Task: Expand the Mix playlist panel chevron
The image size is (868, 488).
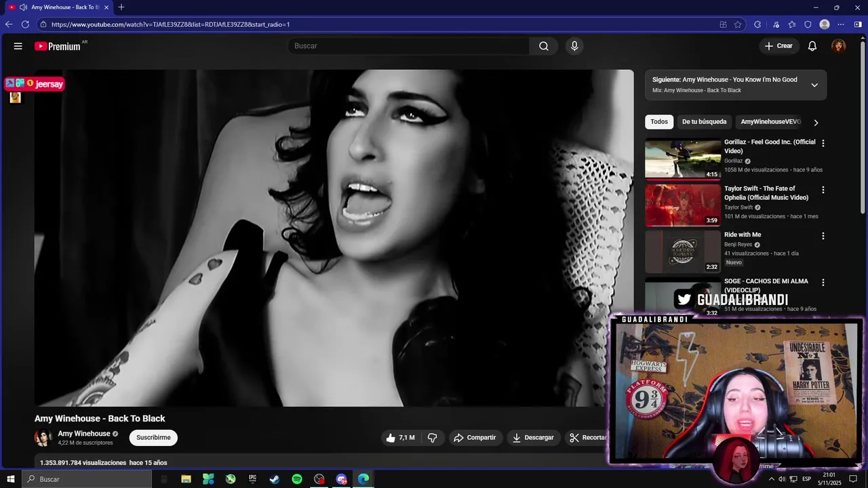Action: [814, 85]
